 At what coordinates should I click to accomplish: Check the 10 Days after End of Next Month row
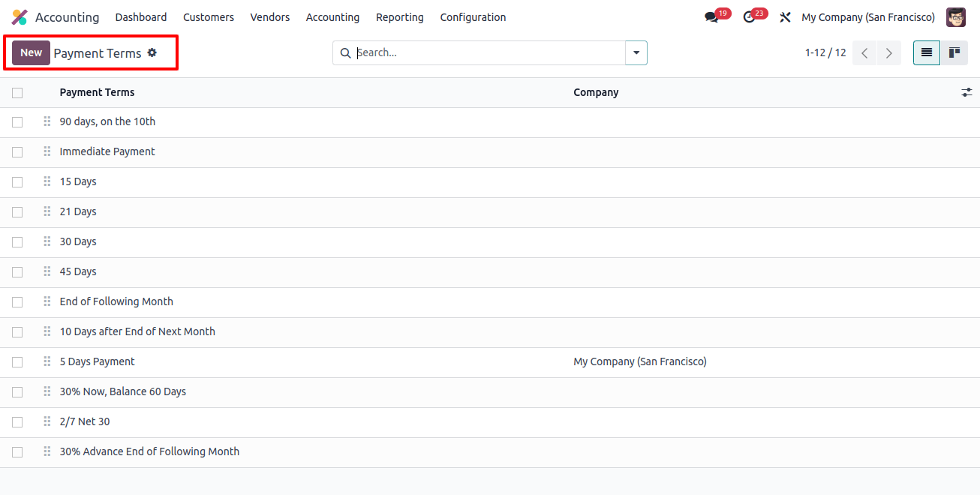(x=17, y=332)
